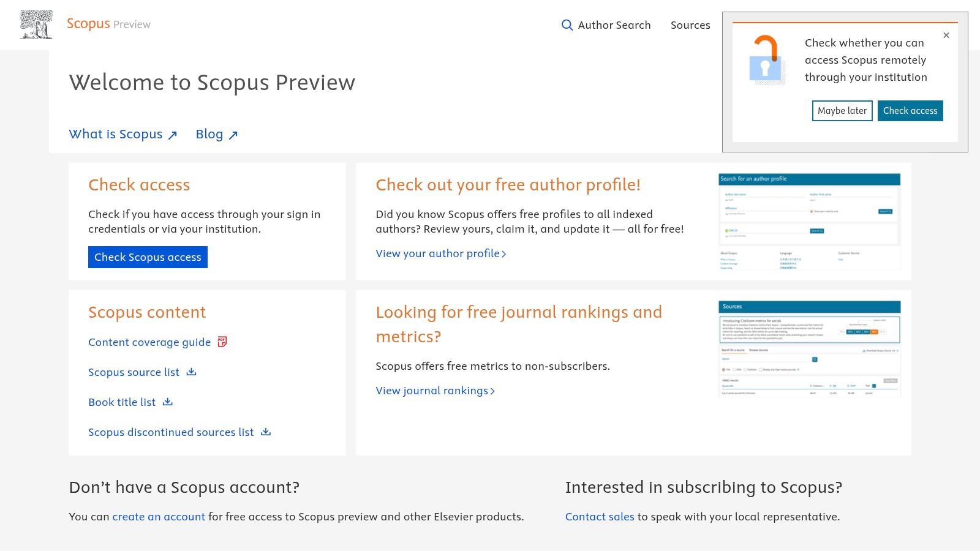
Task: Click the Contact sales link
Action: (x=600, y=517)
